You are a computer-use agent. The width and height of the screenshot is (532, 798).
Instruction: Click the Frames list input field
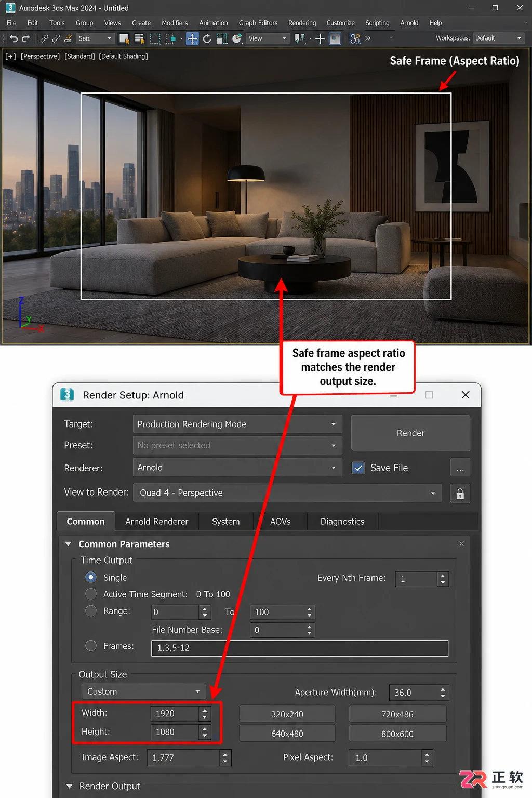coord(300,648)
